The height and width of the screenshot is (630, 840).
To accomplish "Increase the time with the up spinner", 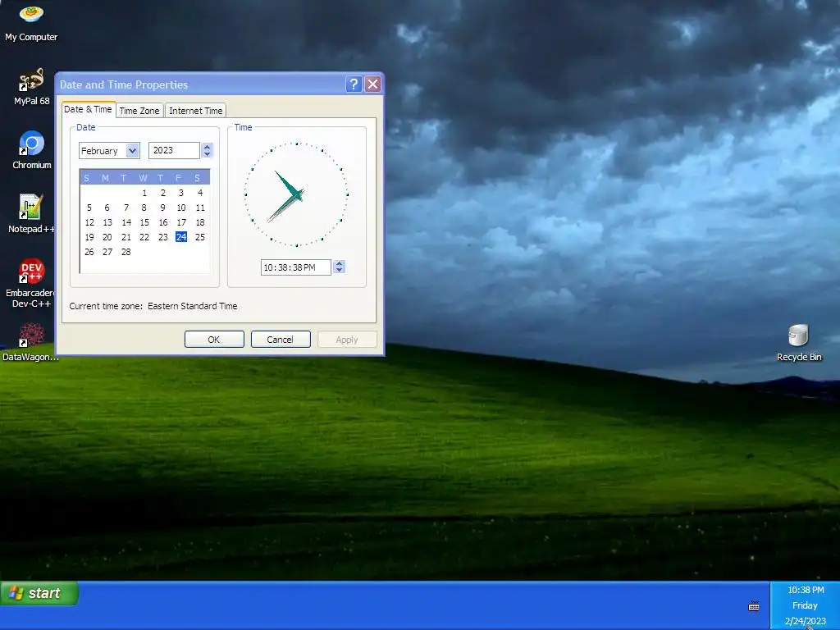I will tap(339, 263).
